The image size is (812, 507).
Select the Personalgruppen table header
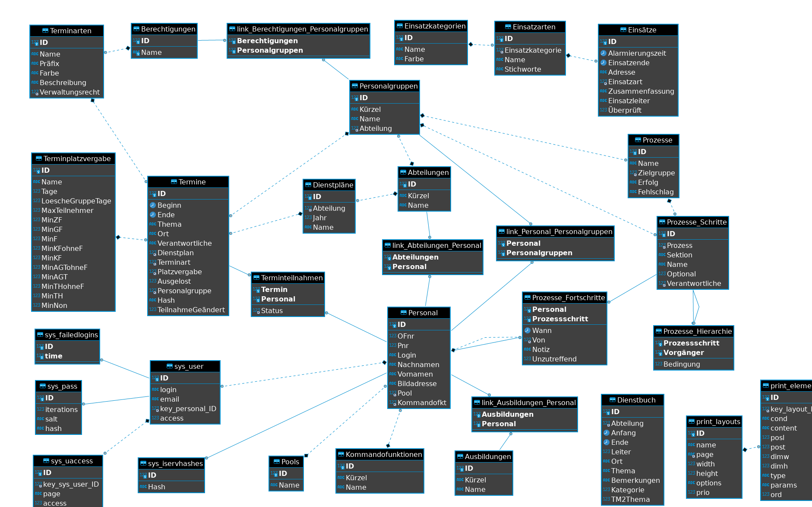(x=385, y=86)
